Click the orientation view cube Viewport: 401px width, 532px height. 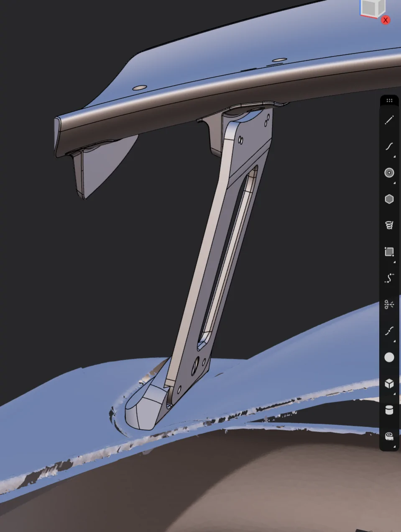[372, 8]
